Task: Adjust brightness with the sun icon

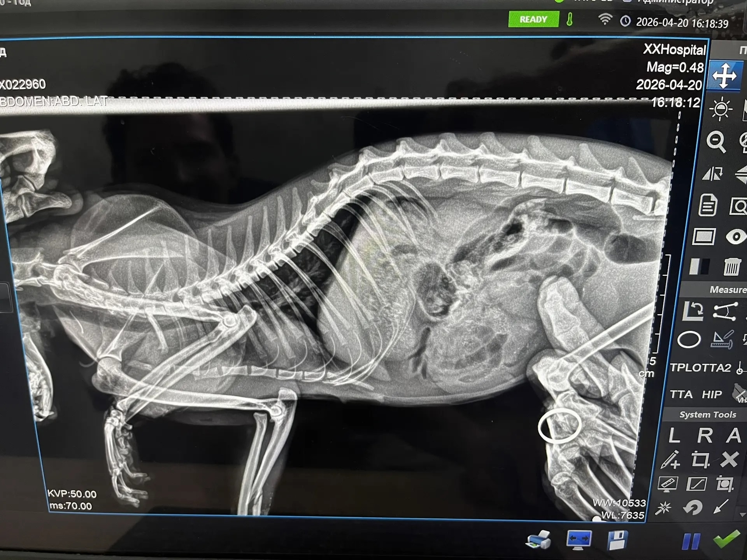Action: pos(720,109)
